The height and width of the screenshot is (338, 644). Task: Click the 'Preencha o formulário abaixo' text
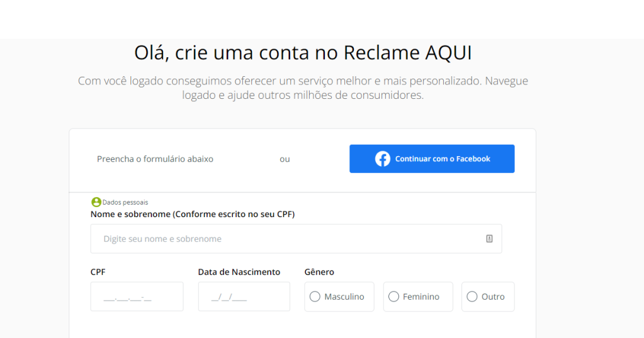(155, 159)
